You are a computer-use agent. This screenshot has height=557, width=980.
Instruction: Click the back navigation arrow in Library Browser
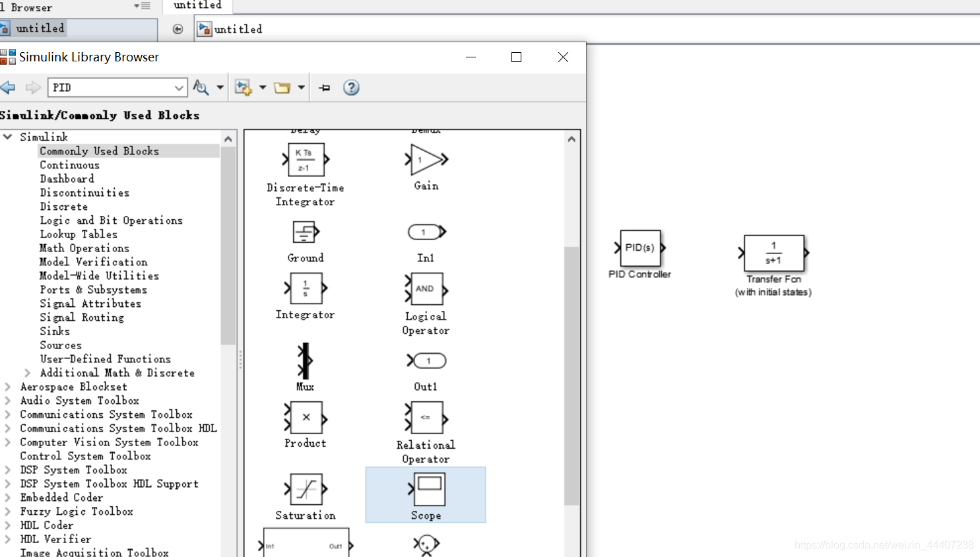click(x=8, y=87)
